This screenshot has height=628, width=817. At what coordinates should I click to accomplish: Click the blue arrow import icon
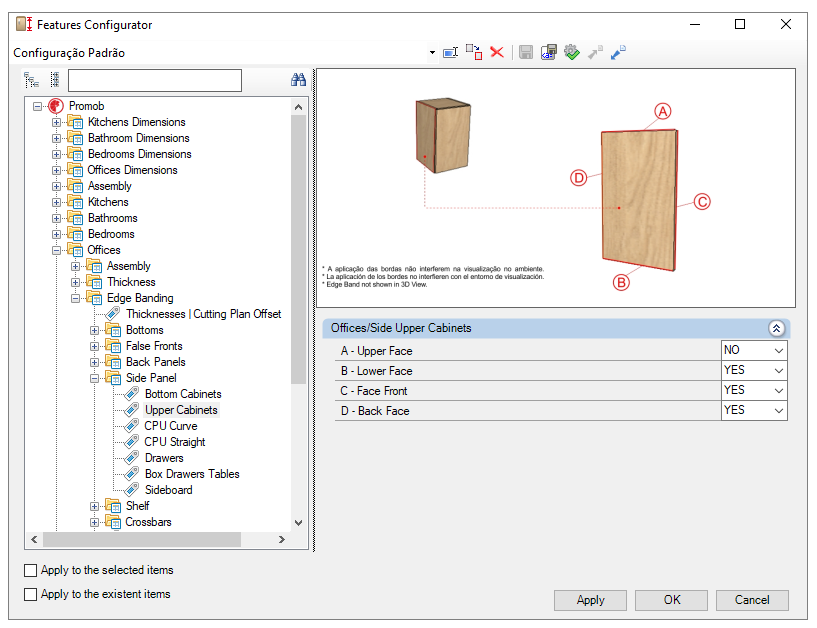point(618,52)
